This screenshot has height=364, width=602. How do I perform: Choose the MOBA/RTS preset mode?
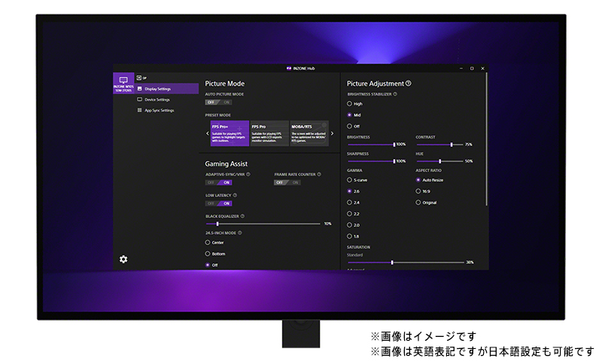point(309,132)
